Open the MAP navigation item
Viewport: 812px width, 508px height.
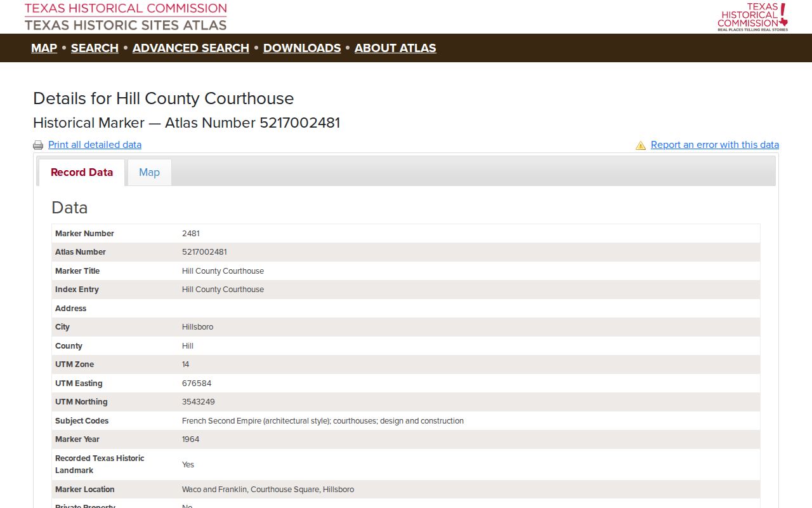(44, 48)
